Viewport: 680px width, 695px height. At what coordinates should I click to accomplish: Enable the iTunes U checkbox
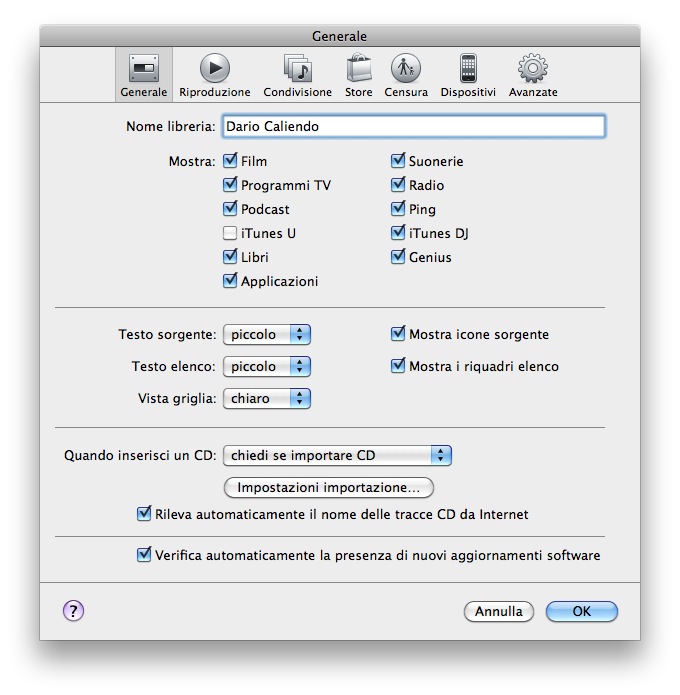pyautogui.click(x=230, y=234)
